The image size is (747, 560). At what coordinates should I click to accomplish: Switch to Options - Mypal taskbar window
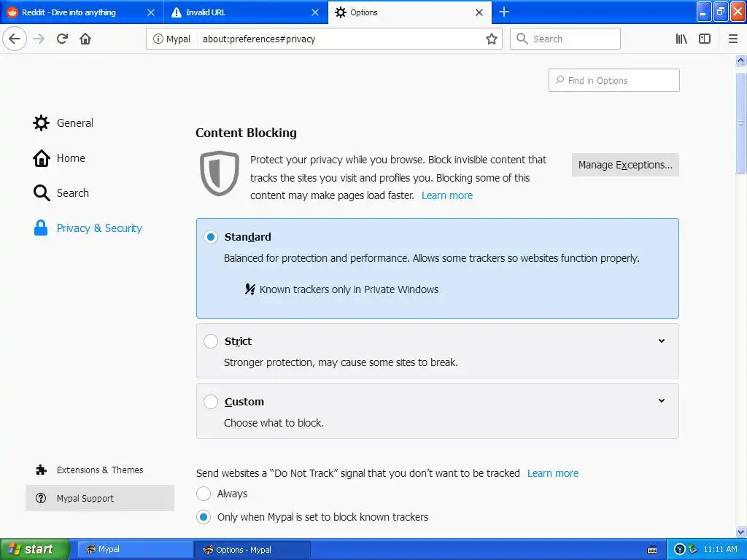(252, 549)
